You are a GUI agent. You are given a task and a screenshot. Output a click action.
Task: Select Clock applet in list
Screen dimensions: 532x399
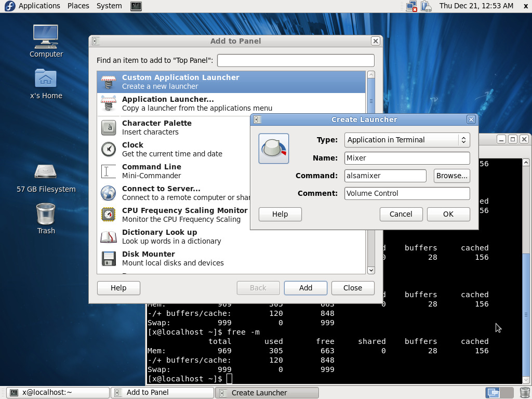click(x=171, y=149)
